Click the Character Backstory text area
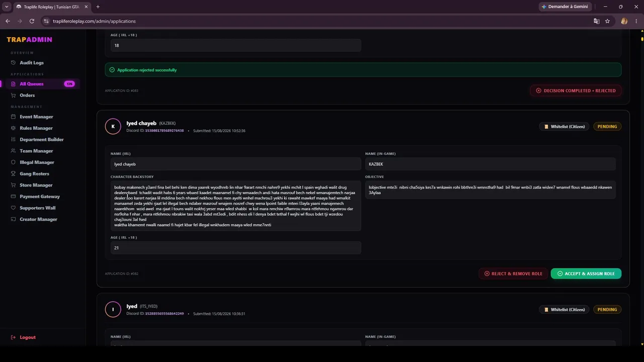Image resolution: width=644 pixels, height=362 pixels. point(236,206)
